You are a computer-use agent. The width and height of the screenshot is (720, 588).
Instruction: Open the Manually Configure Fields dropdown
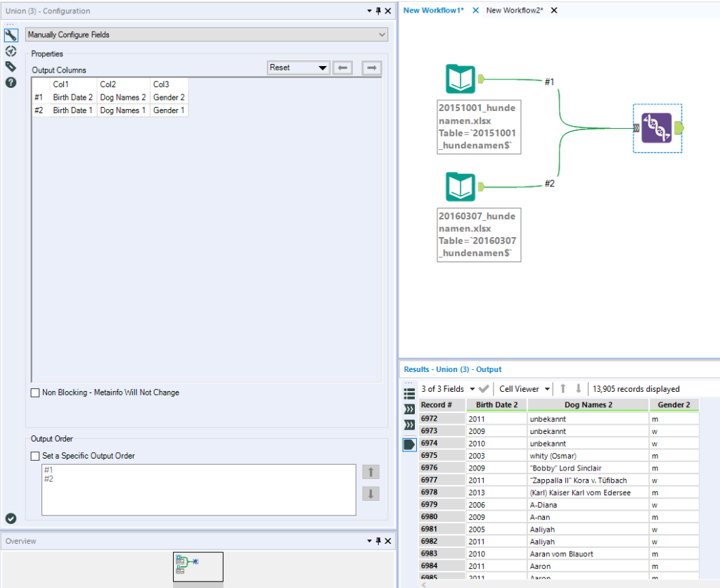click(x=382, y=34)
